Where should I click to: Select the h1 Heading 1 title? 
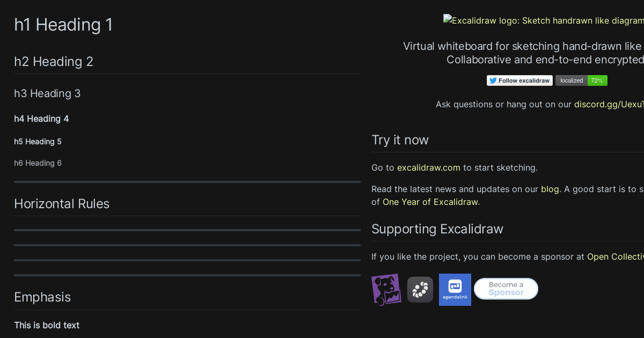pyautogui.click(x=63, y=25)
